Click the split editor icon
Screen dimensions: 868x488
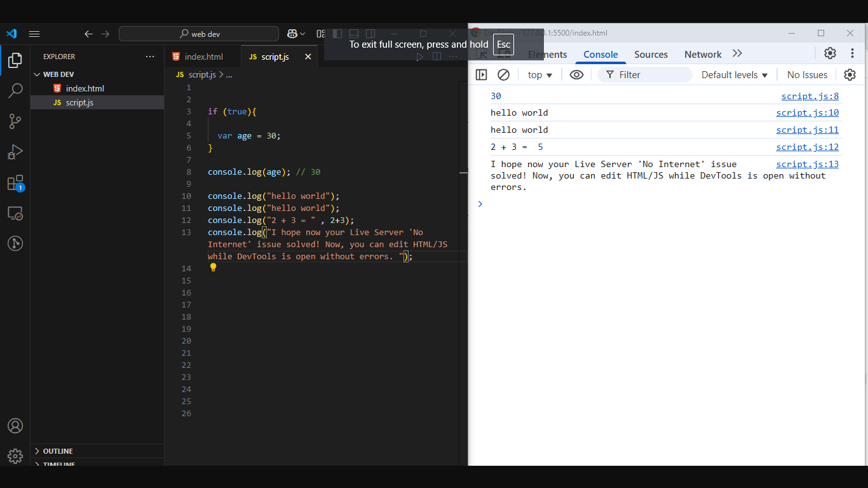[x=437, y=57]
